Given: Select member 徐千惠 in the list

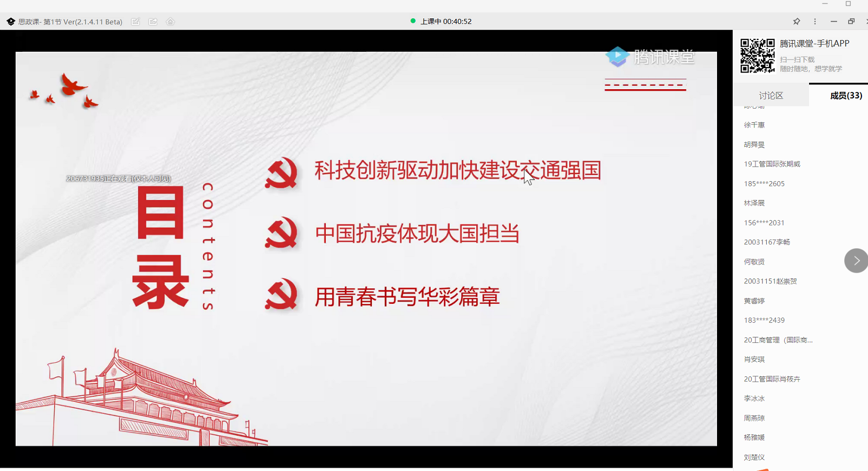Looking at the screenshot, I should 754,125.
